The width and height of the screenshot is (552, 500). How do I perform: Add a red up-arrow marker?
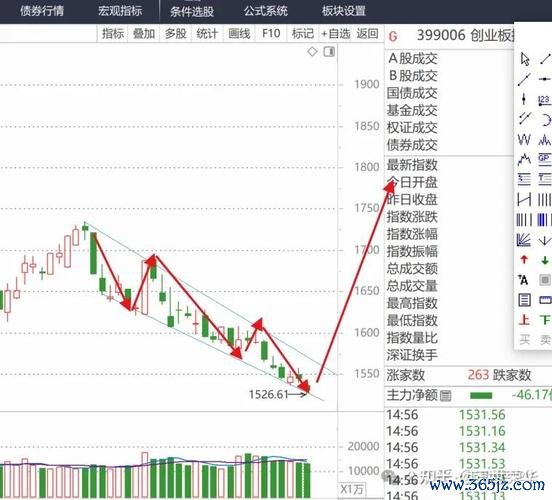[x=524, y=260]
